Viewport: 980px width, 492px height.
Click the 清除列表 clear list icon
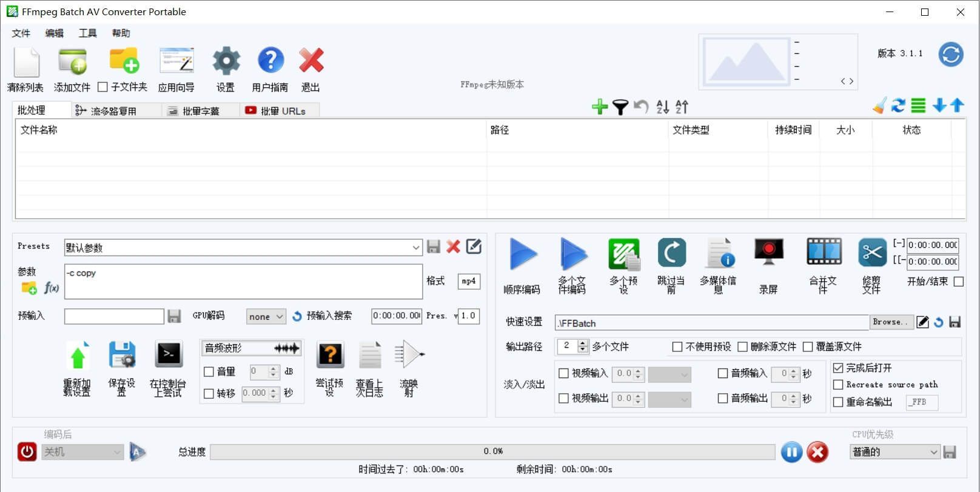(x=26, y=62)
